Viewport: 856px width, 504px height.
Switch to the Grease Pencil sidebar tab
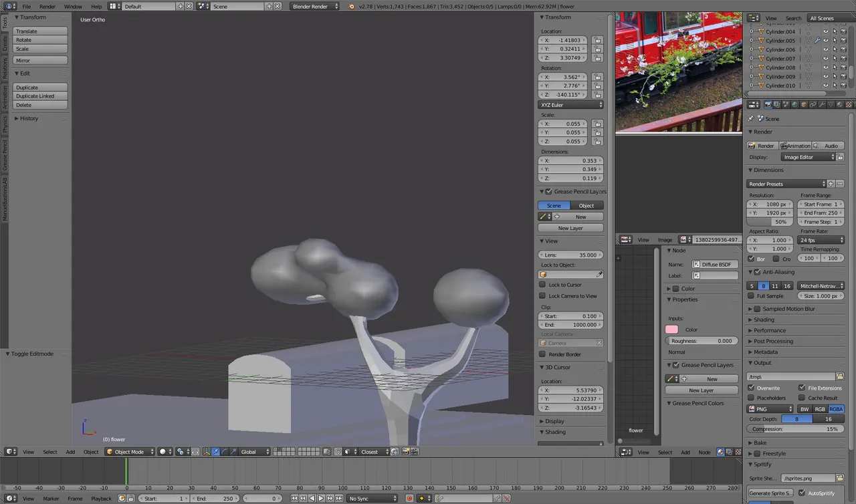[5, 155]
